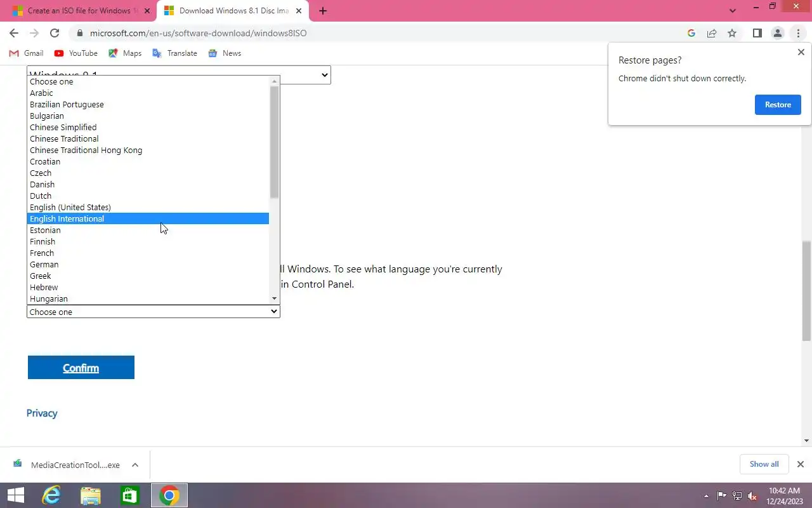Screen dimensions: 812x508
Task: Click the Restore button
Action: [x=778, y=105]
